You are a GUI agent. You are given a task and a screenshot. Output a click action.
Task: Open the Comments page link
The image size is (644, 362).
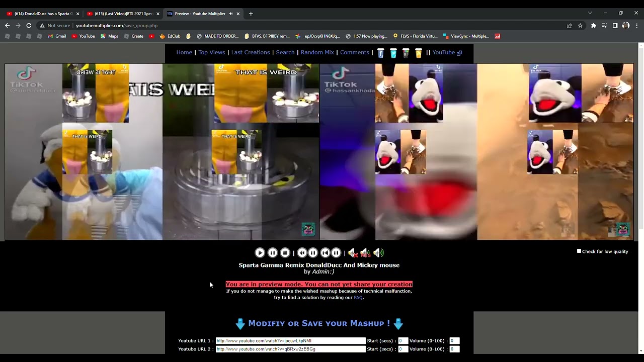(354, 52)
